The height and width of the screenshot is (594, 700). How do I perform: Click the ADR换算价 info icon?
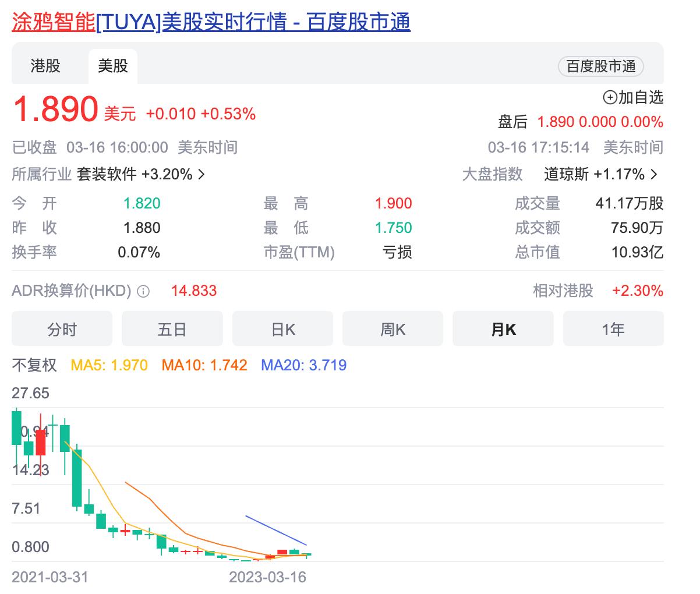tap(143, 291)
